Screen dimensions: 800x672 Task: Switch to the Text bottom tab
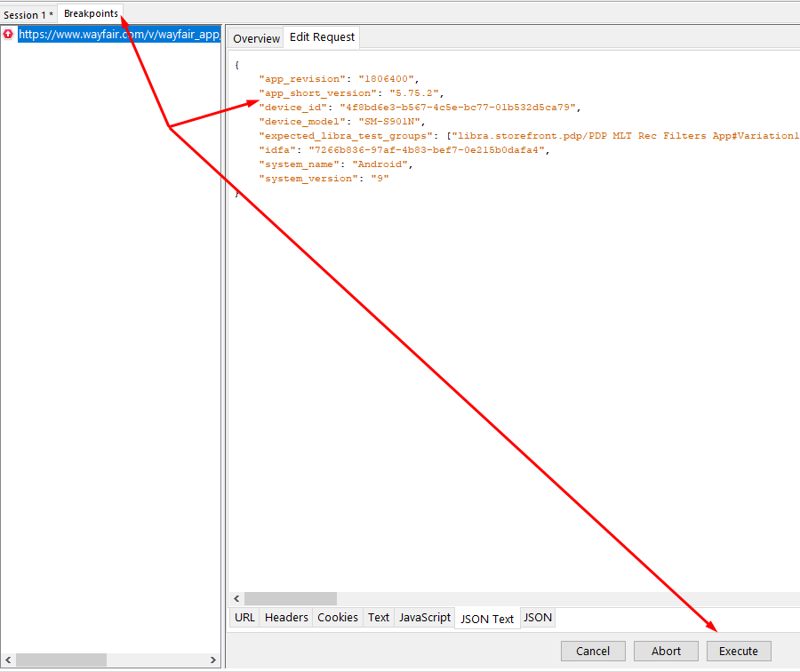tap(379, 618)
